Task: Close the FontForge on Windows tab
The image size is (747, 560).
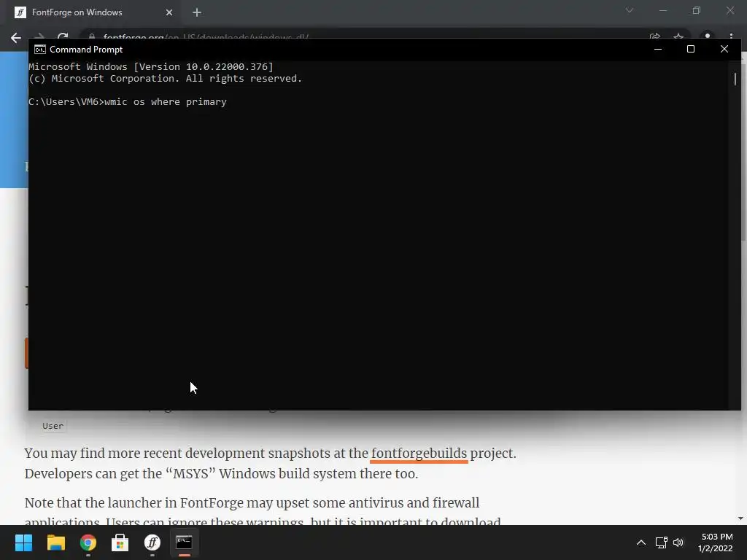Action: coord(169,12)
